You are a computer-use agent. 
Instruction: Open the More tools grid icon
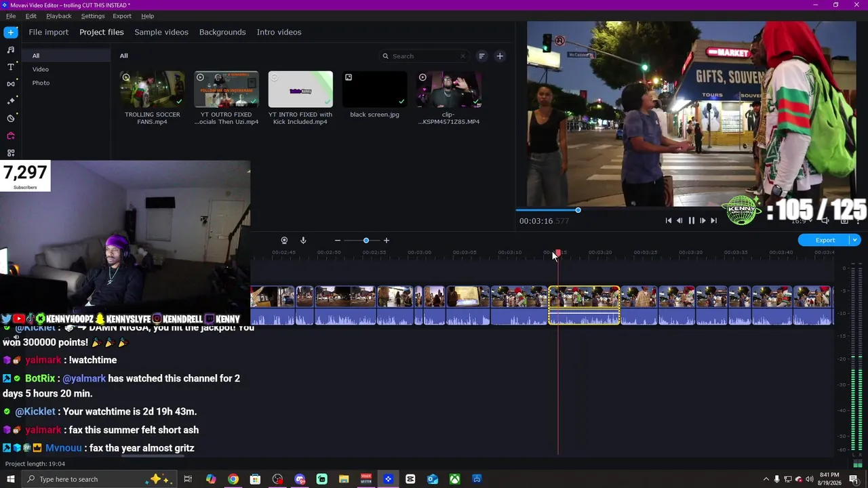click(11, 153)
